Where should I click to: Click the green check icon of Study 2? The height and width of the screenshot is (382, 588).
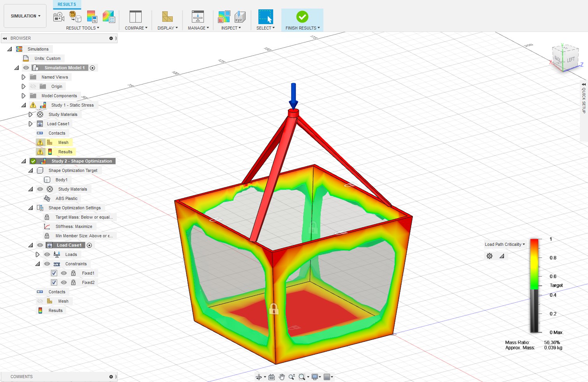(x=33, y=161)
